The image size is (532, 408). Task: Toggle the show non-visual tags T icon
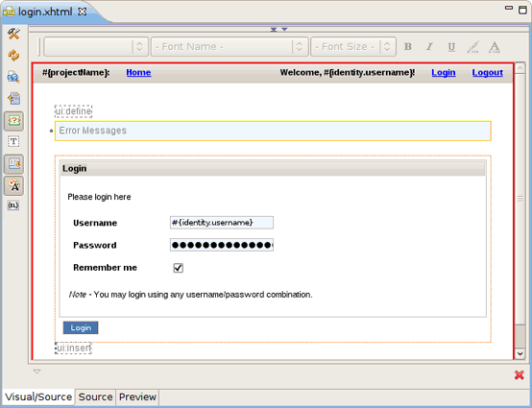click(13, 141)
